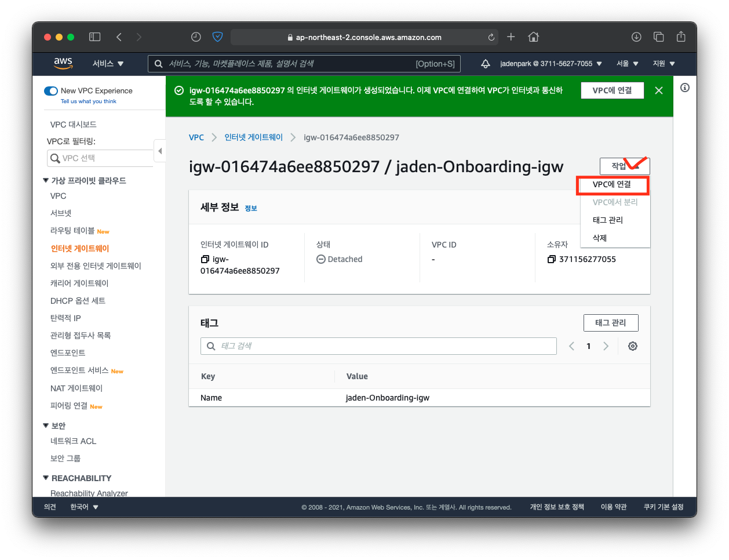Toggle the Safari sidebar icon
The image size is (729, 560).
[x=95, y=37]
